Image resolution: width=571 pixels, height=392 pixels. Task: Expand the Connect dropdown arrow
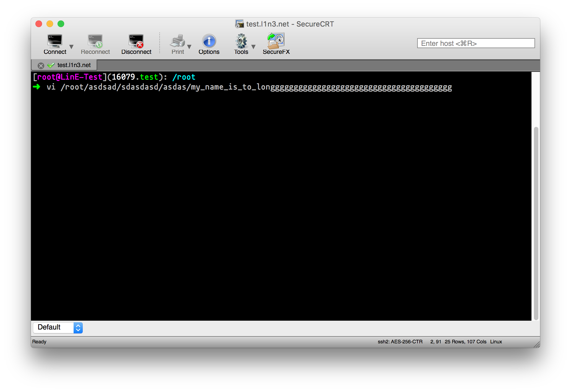[71, 47]
